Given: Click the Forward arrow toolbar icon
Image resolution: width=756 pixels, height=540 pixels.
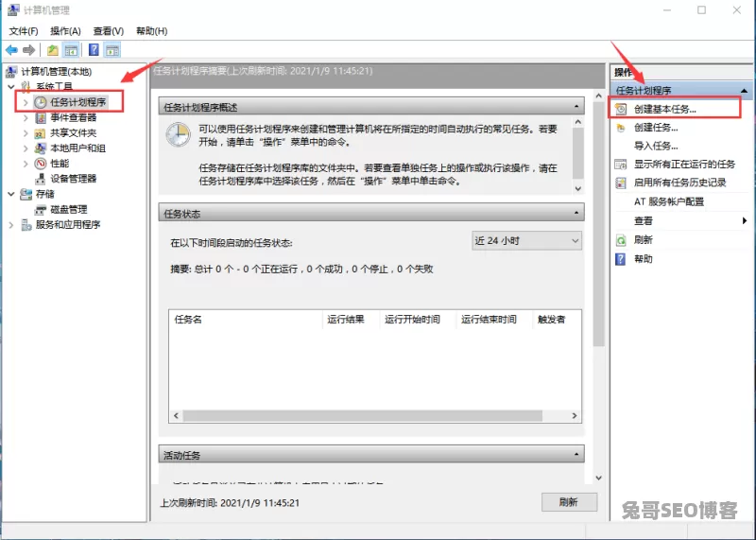Looking at the screenshot, I should [29, 50].
